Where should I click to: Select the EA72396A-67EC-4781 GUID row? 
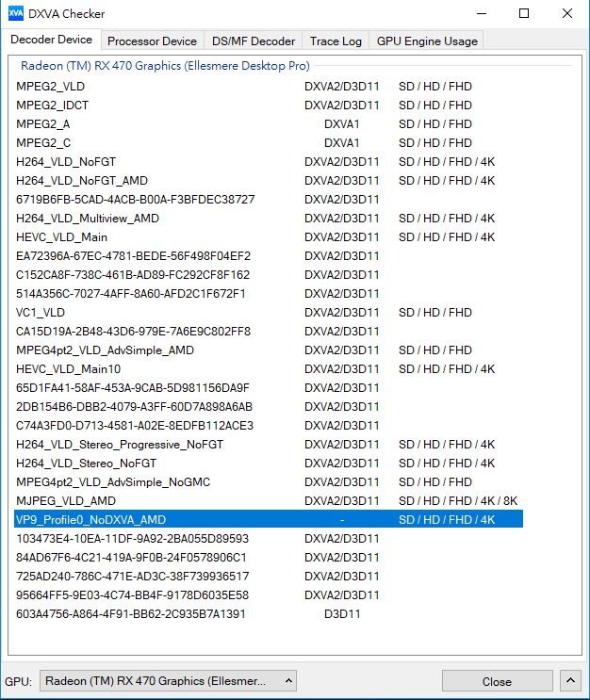pos(269,256)
